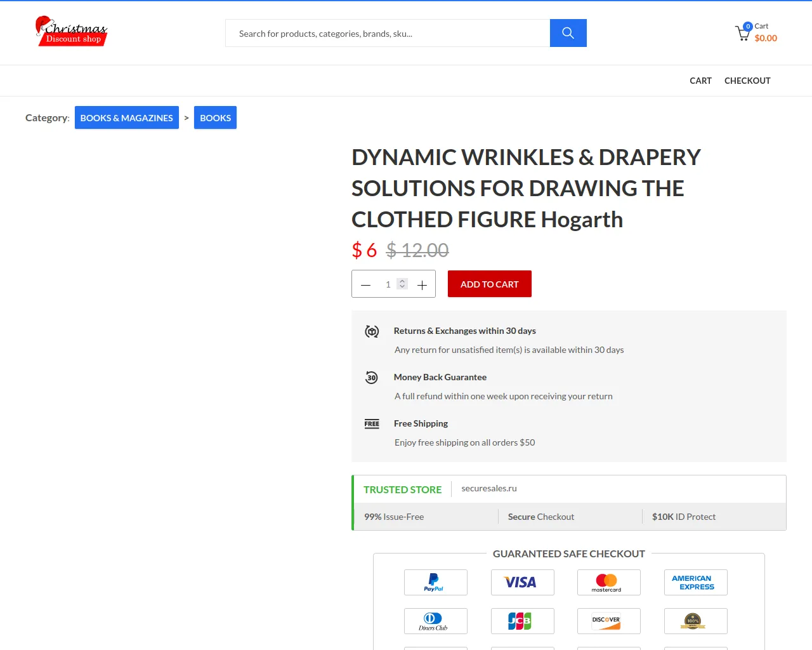Screen dimensions: 812x650
Task: Select the Mastercard payment logo
Action: [x=608, y=582]
